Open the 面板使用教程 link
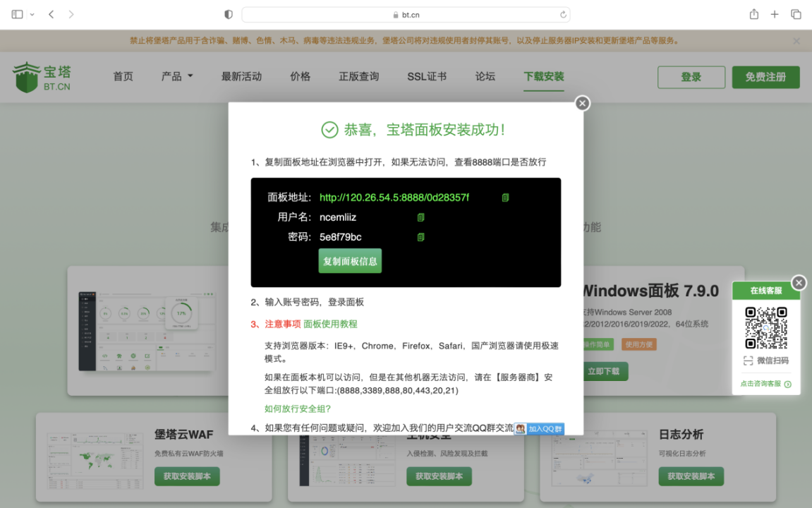The height and width of the screenshot is (508, 812). coord(330,324)
